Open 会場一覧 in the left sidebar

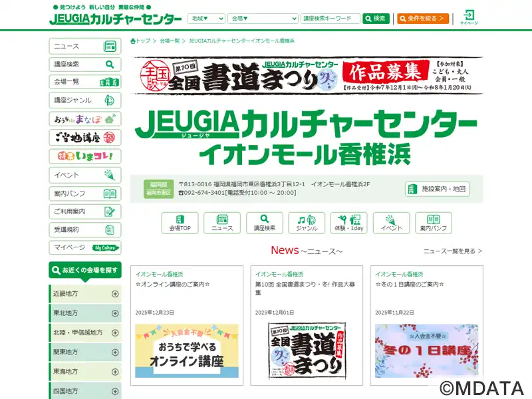coord(85,82)
